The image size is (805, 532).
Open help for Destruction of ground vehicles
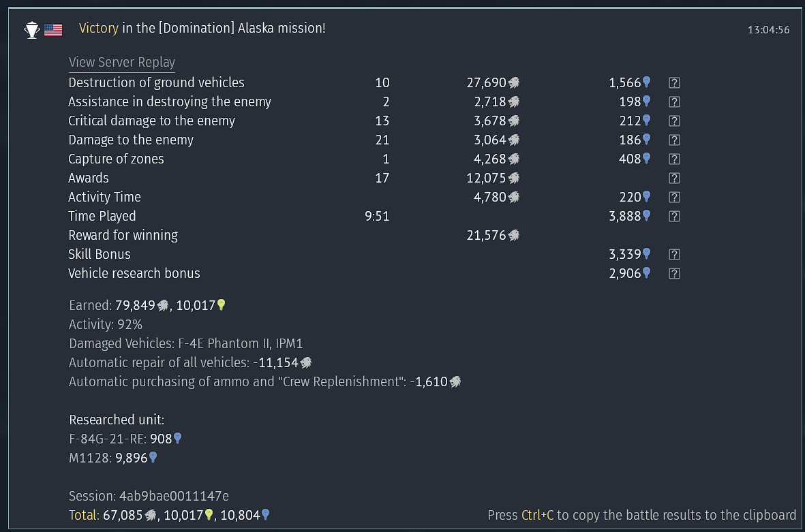tap(674, 82)
